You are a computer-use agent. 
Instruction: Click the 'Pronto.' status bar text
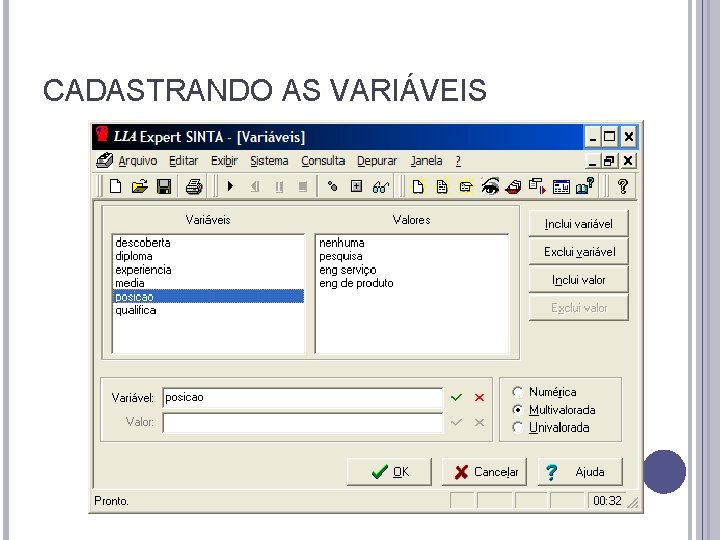[x=111, y=501]
